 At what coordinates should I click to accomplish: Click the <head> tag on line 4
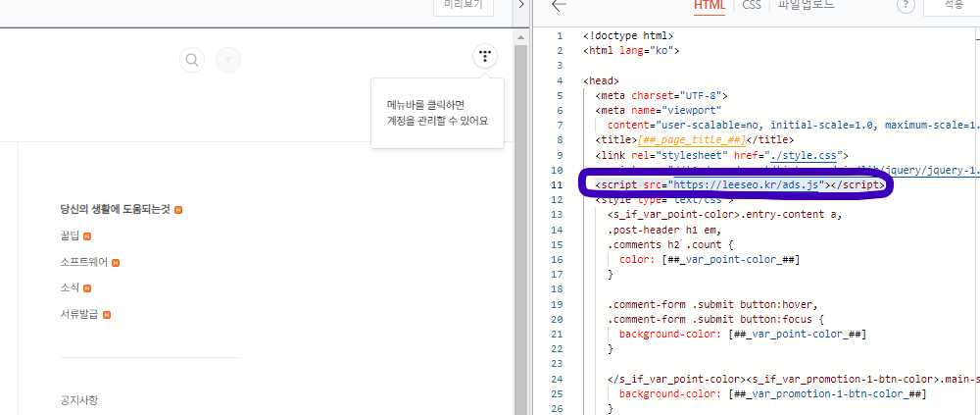point(602,80)
